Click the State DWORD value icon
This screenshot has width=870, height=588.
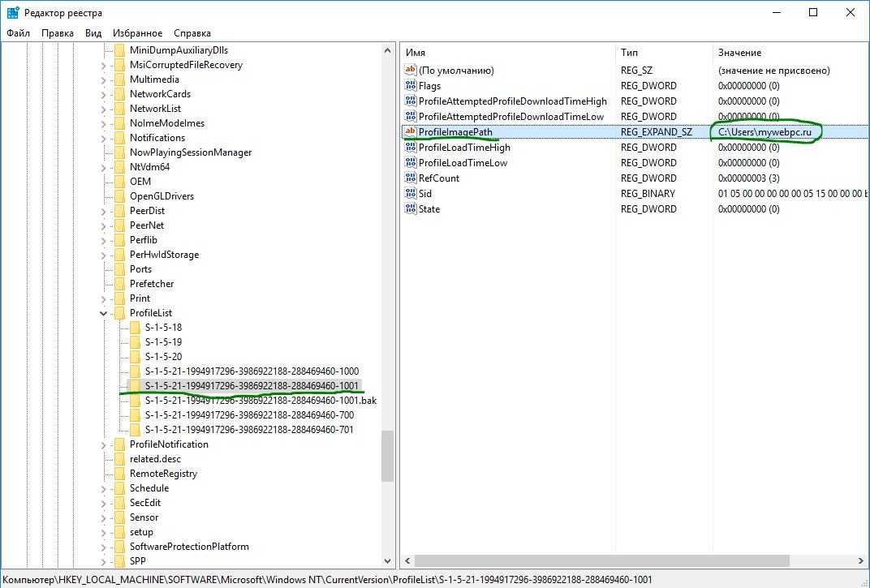(411, 209)
